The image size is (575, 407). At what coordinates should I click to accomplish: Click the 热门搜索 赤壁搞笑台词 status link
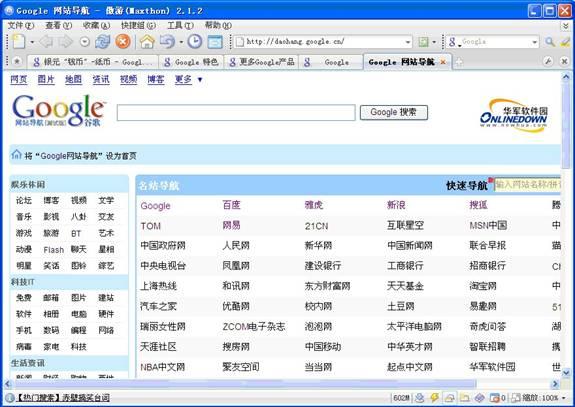[63, 398]
